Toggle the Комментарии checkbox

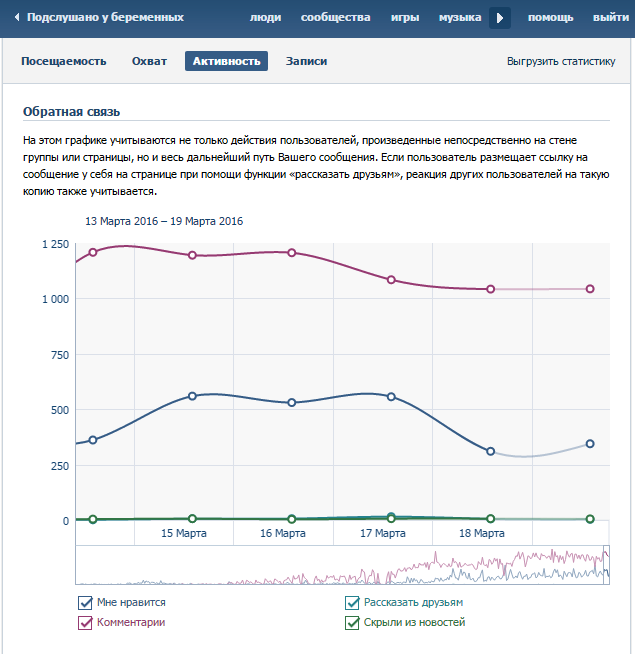pos(85,623)
